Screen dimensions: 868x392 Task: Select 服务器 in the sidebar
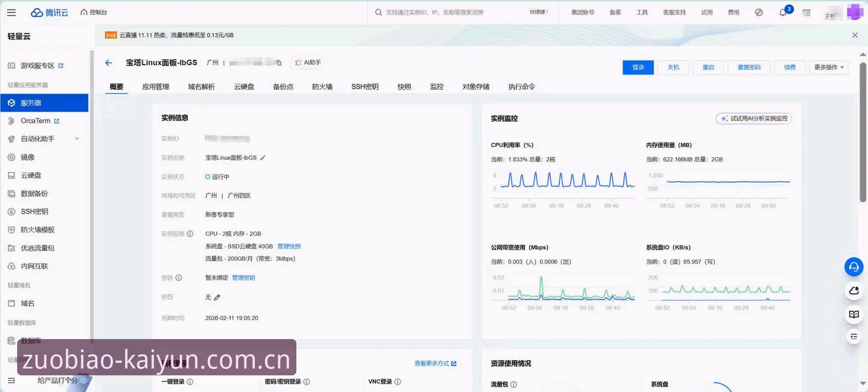tap(44, 103)
